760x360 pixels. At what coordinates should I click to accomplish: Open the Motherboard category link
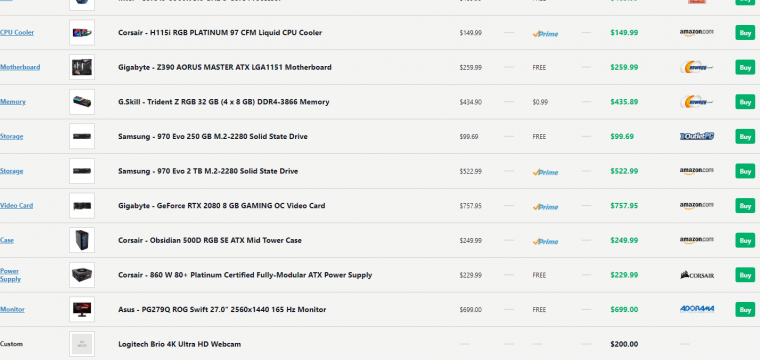(20, 67)
